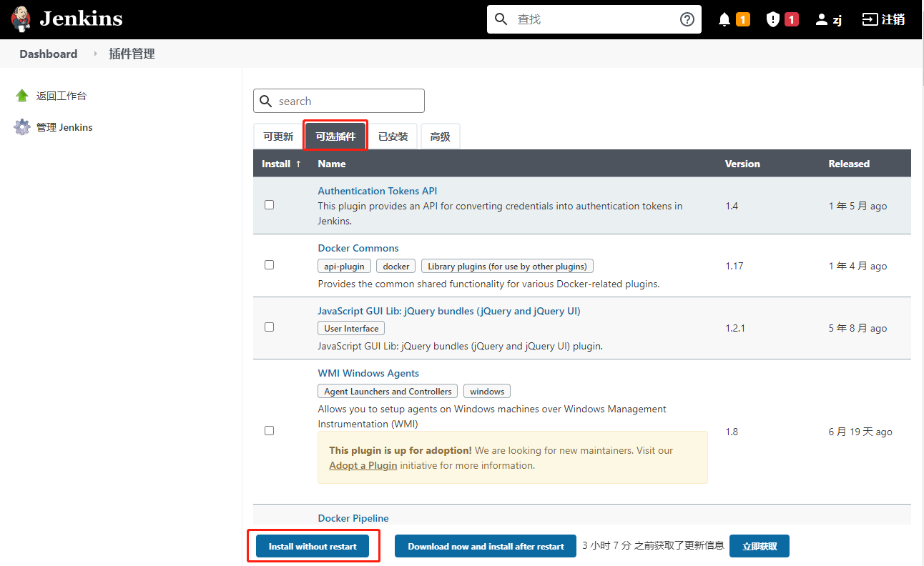
Task: Tick the JavaScript GUI Lib jQuery bundles checkbox
Action: coord(269,327)
